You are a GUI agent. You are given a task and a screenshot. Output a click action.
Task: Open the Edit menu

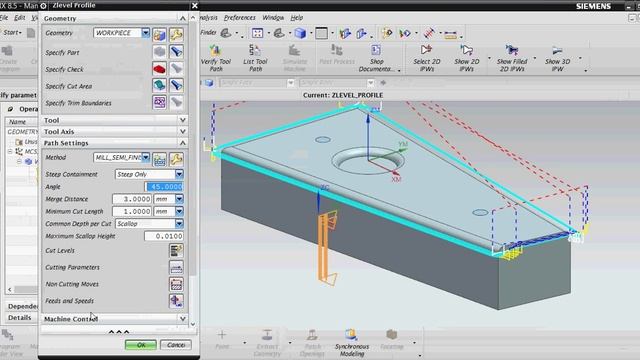20,18
